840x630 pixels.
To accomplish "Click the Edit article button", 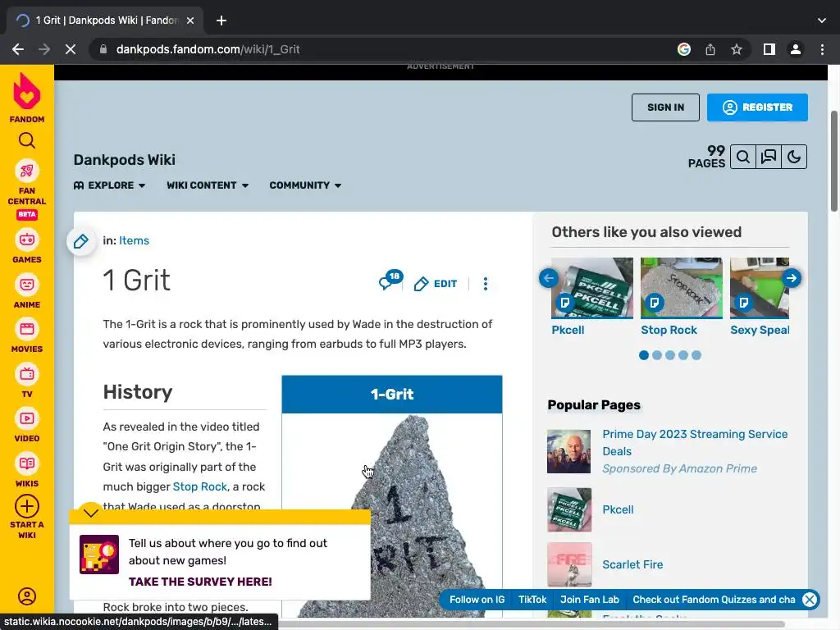I will tap(436, 284).
